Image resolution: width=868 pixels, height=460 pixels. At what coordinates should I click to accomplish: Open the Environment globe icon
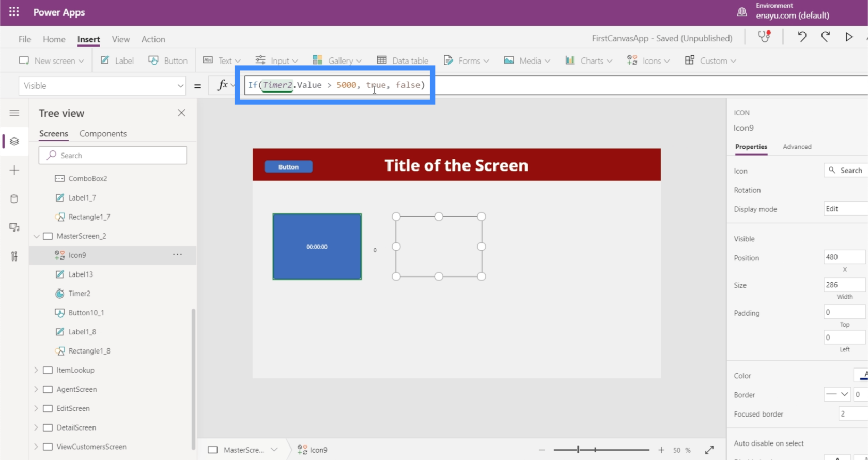pyautogui.click(x=742, y=11)
